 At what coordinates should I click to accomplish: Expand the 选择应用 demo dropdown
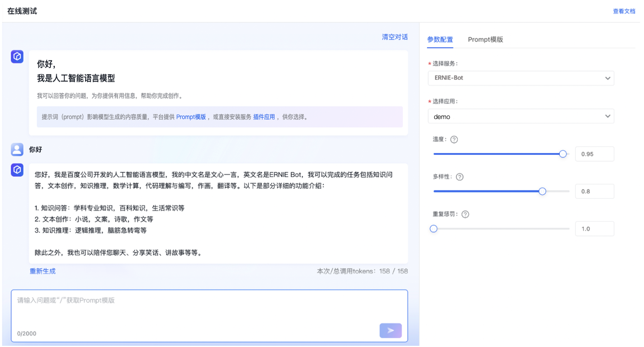click(x=521, y=116)
